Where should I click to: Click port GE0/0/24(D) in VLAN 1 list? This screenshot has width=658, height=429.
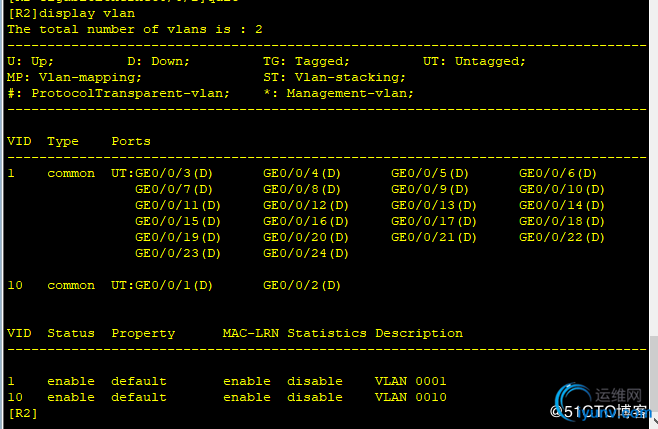[x=306, y=254]
